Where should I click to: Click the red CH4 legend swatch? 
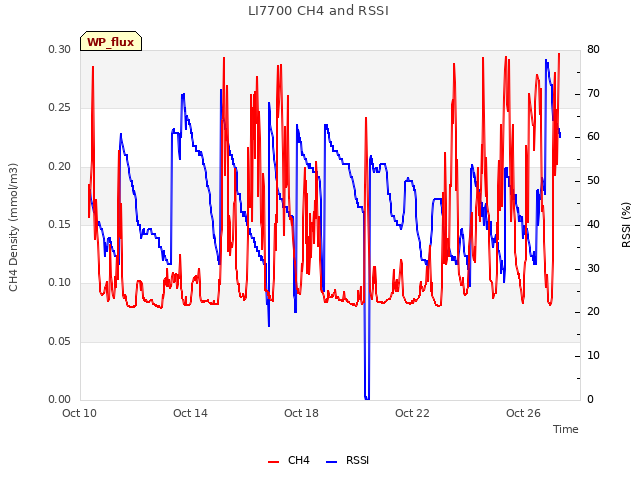(273, 462)
